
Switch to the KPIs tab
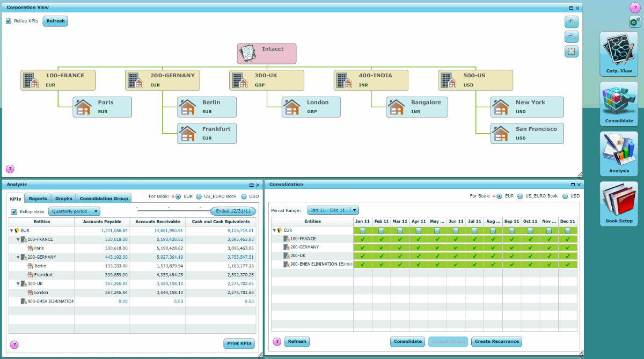16,199
